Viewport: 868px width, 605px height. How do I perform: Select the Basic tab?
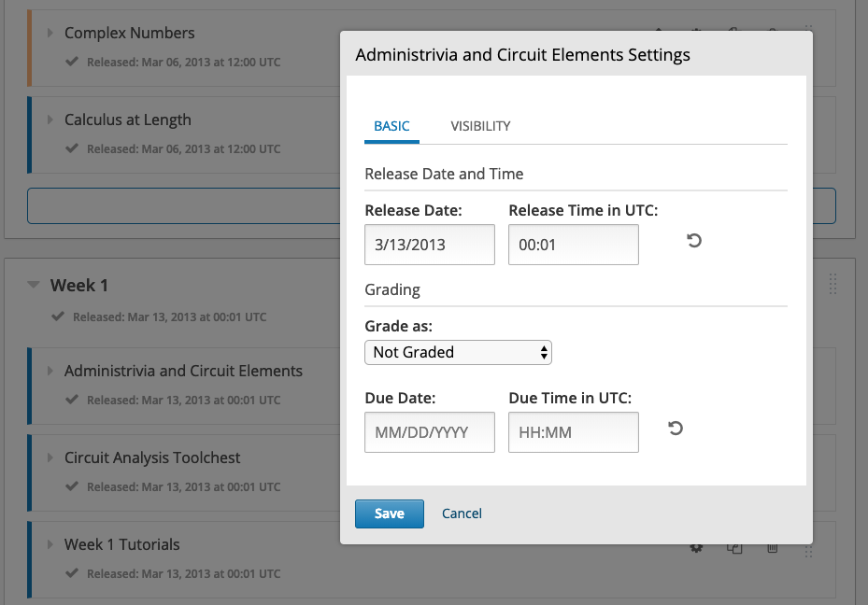(x=391, y=126)
